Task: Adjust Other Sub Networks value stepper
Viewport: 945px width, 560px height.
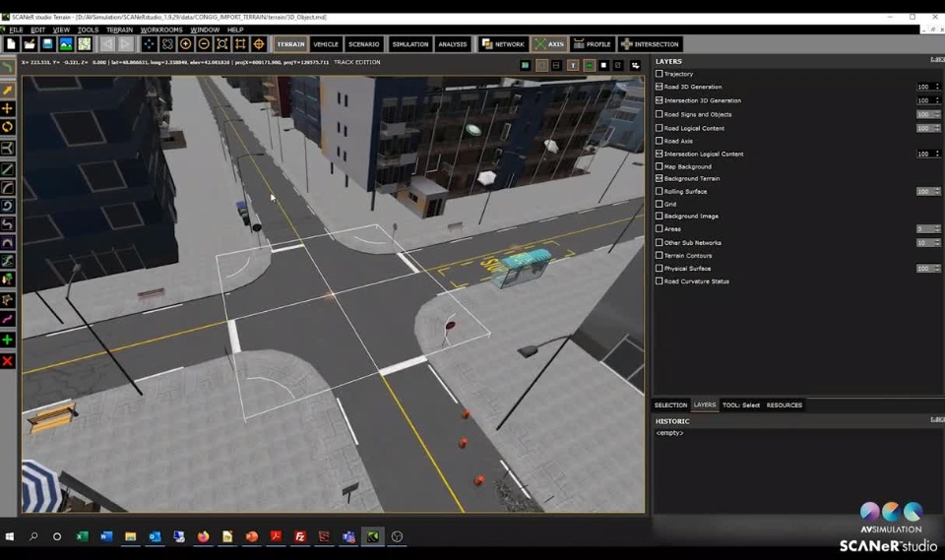Action: [x=937, y=243]
